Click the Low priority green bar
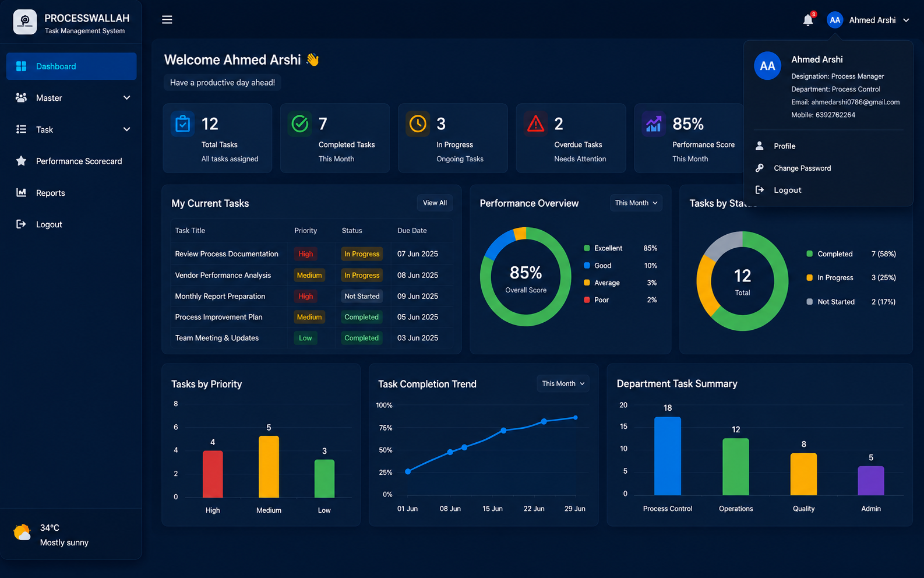The height and width of the screenshot is (578, 924). [325, 478]
